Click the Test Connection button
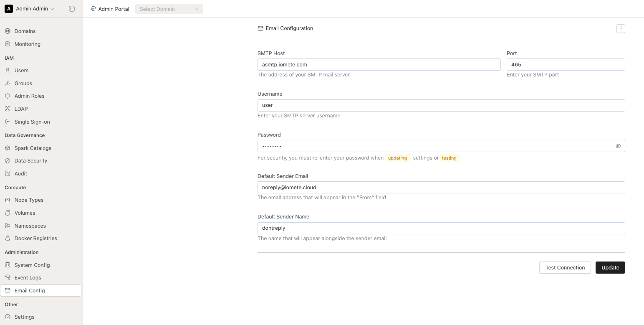The width and height of the screenshot is (644, 325). (x=565, y=268)
